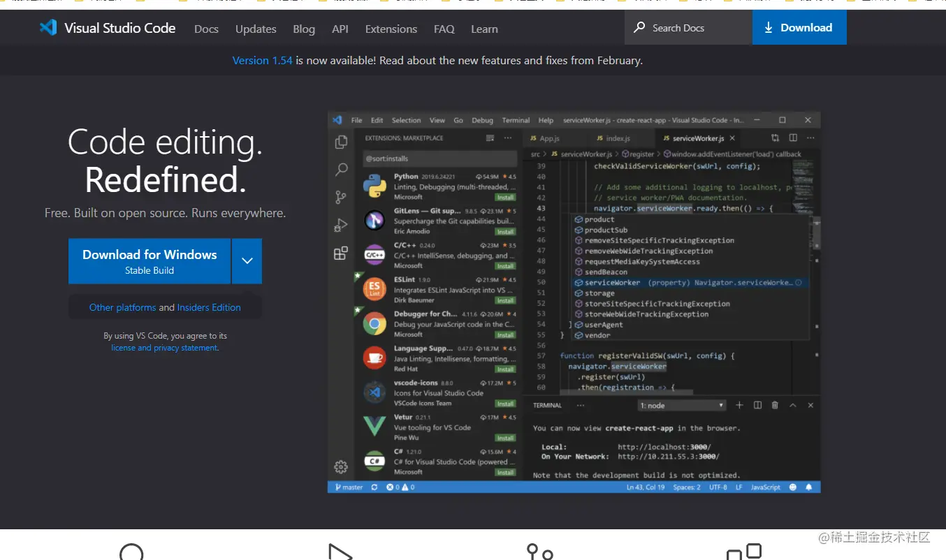Open the Terminal menu in the editor
946x560 pixels.
pyautogui.click(x=516, y=120)
